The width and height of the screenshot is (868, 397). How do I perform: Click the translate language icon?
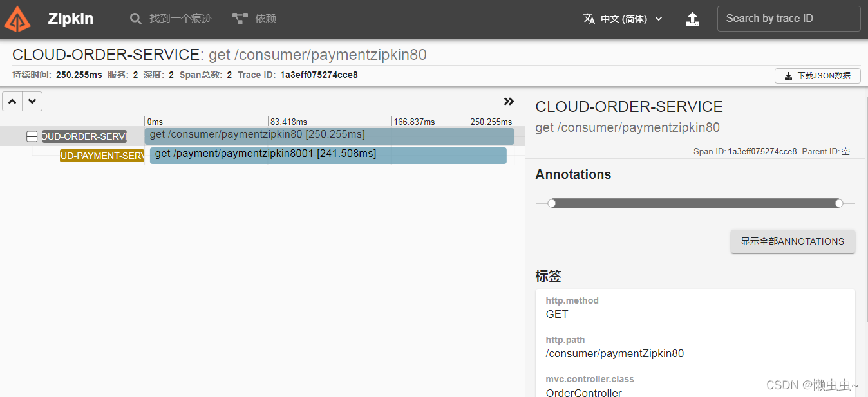[x=589, y=19]
